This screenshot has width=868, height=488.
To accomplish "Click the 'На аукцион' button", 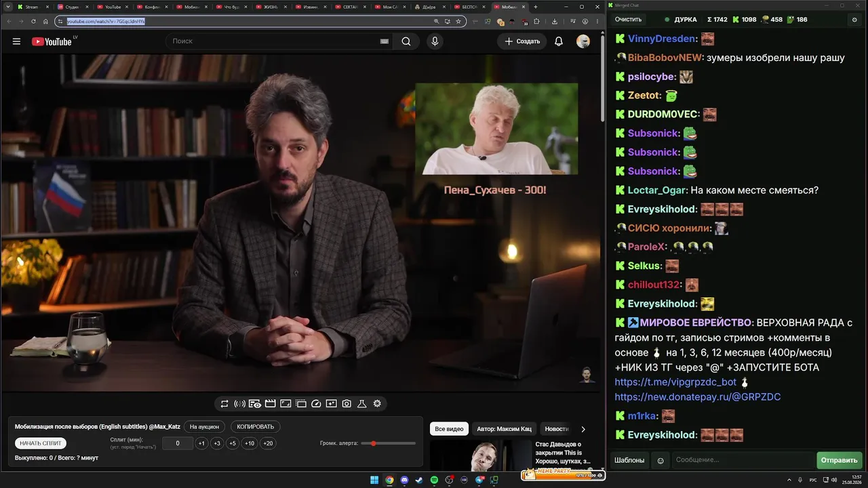I will click(x=204, y=427).
